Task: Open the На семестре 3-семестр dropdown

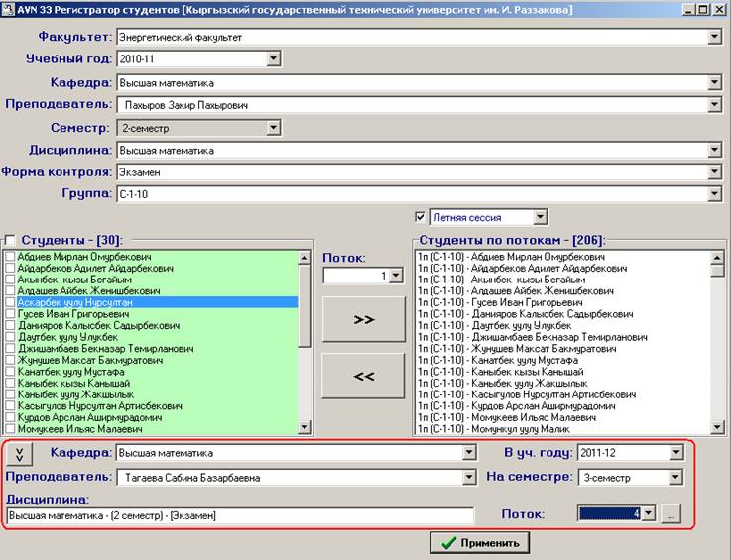Action: (x=676, y=477)
